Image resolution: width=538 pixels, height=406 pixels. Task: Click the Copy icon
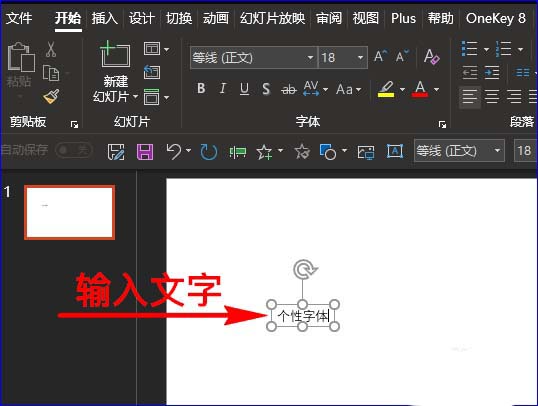point(51,73)
